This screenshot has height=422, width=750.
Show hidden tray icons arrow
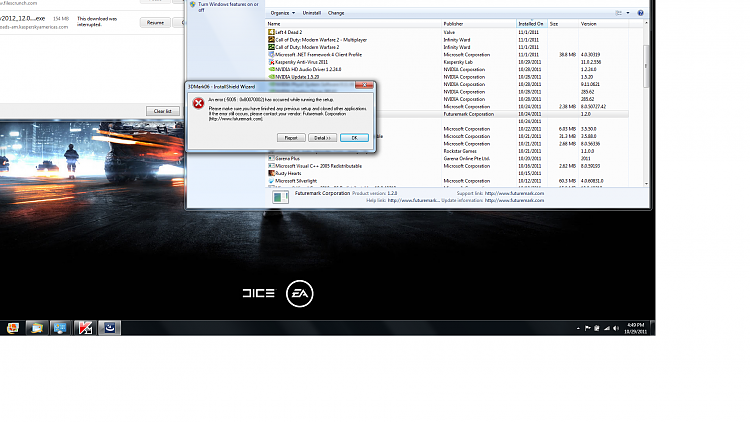coord(578,328)
